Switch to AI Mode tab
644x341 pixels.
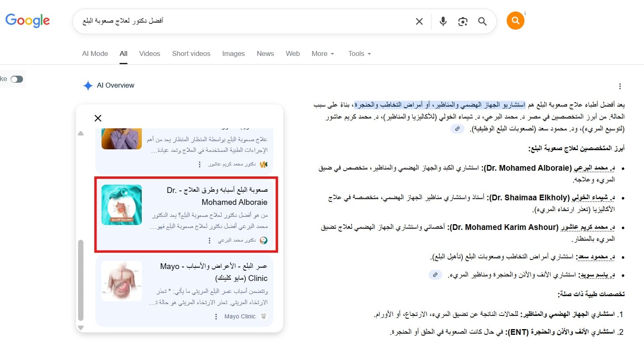pos(95,53)
